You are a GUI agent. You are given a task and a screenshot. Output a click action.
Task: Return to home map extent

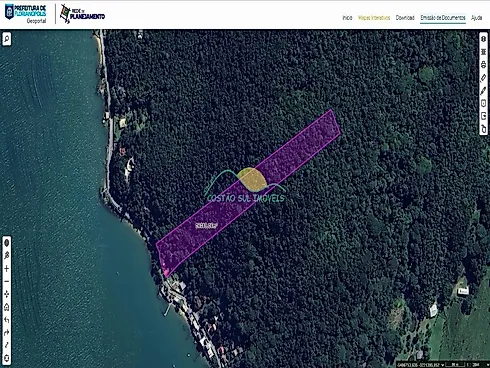(x=7, y=307)
